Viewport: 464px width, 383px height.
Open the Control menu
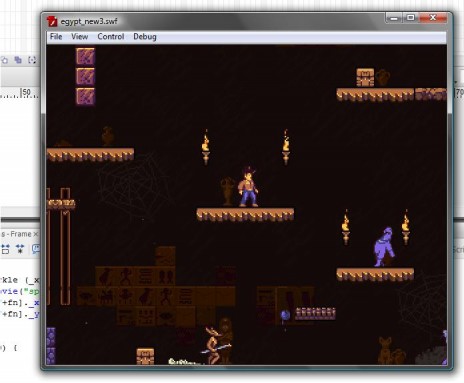111,37
